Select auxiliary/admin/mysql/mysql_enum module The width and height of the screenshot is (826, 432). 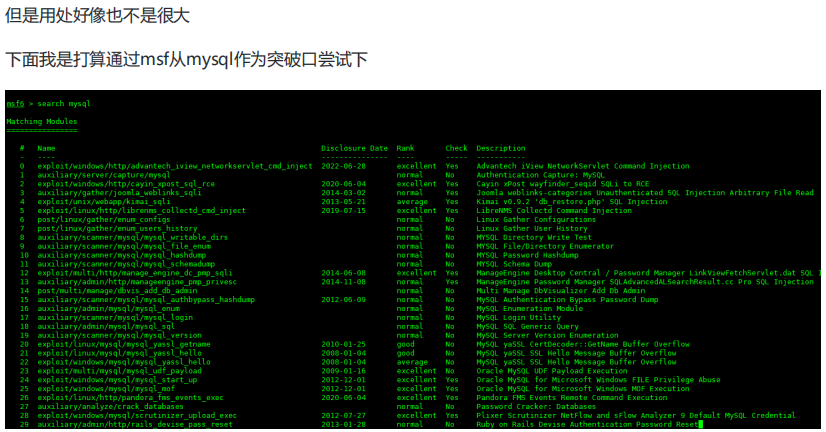[108, 309]
